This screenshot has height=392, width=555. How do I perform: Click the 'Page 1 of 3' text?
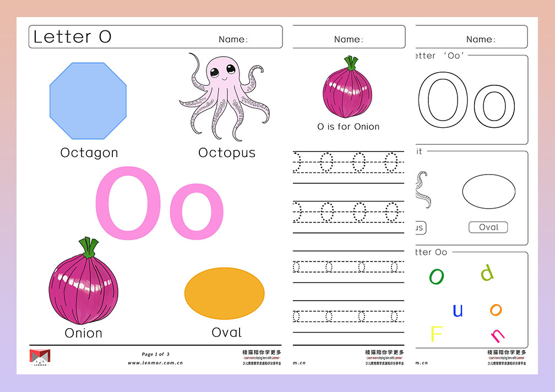point(155,354)
